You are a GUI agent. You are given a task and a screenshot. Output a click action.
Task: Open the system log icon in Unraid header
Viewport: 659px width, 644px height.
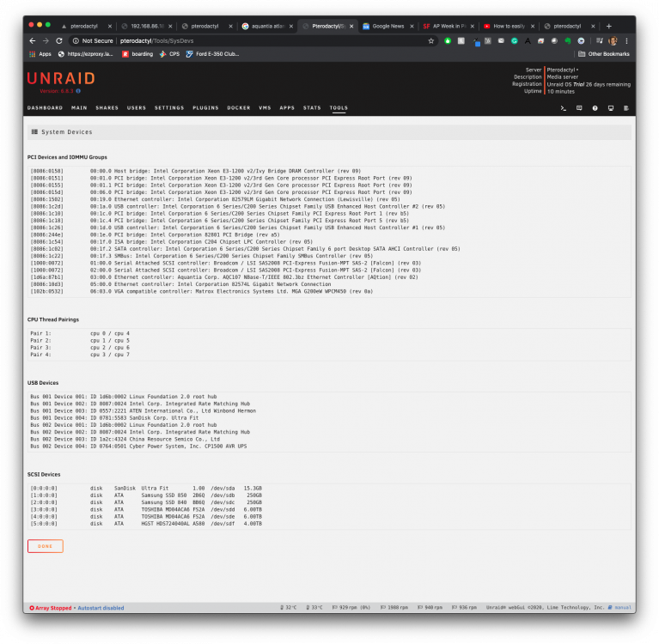626,108
